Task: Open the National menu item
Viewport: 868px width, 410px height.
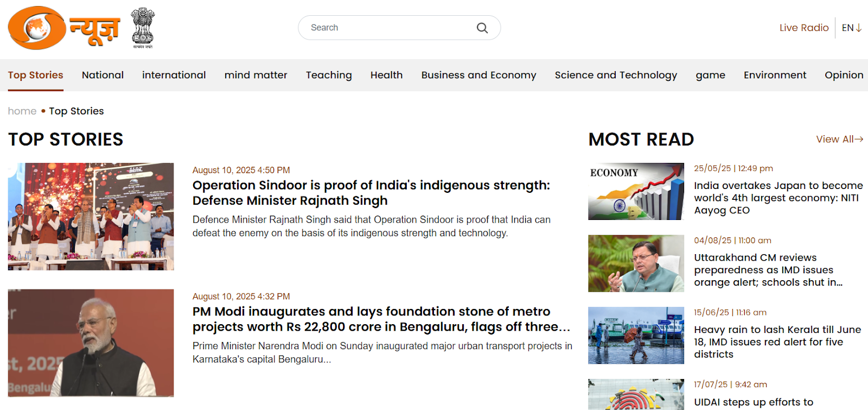Action: pyautogui.click(x=103, y=75)
